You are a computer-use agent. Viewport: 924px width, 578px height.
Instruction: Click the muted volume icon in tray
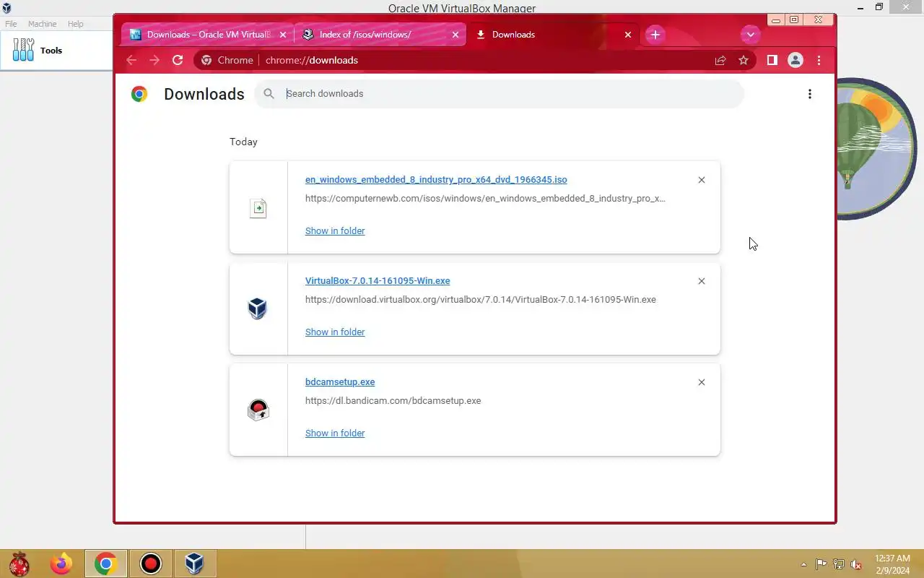pos(856,564)
